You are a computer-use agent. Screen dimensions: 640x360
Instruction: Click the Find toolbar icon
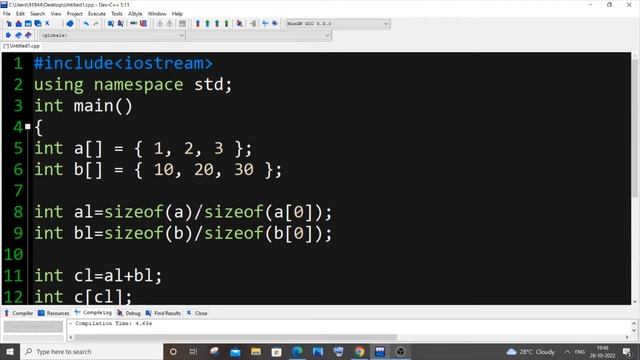(x=111, y=24)
